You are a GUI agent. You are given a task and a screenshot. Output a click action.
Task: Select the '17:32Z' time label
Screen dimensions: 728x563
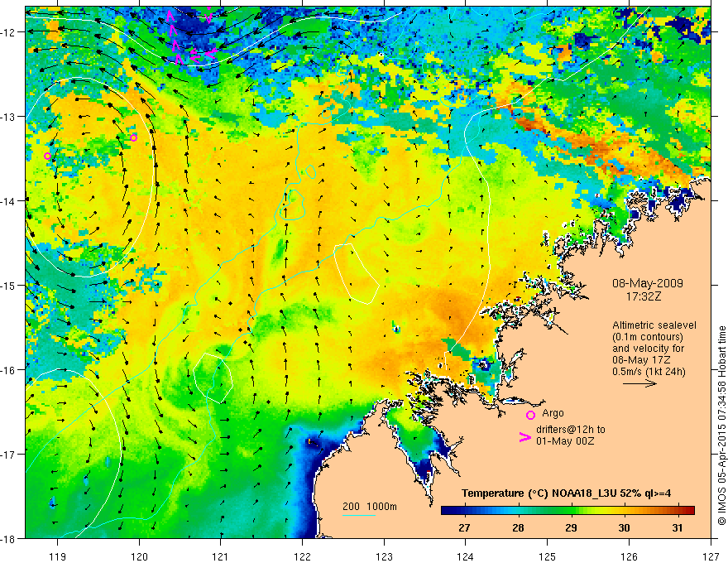[x=643, y=296]
